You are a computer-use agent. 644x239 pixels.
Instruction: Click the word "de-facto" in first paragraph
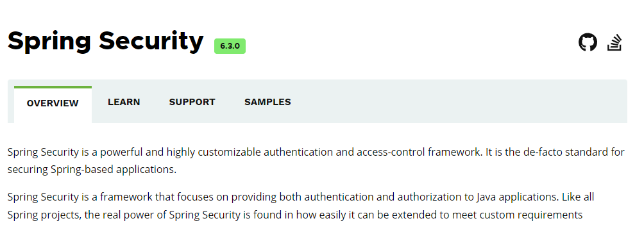[543, 152]
